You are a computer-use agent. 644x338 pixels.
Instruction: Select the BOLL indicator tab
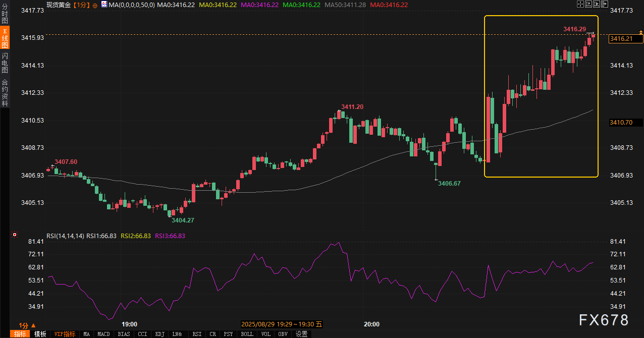tap(247, 334)
